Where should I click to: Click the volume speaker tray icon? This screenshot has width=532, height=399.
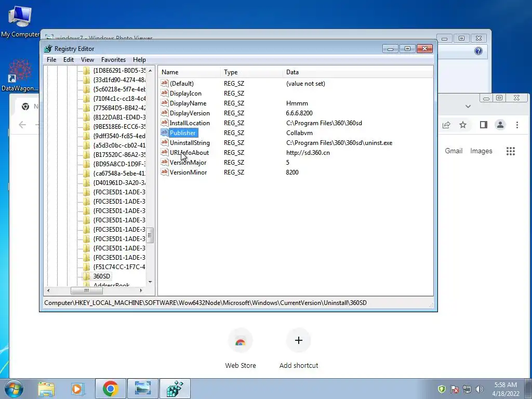[x=480, y=389]
